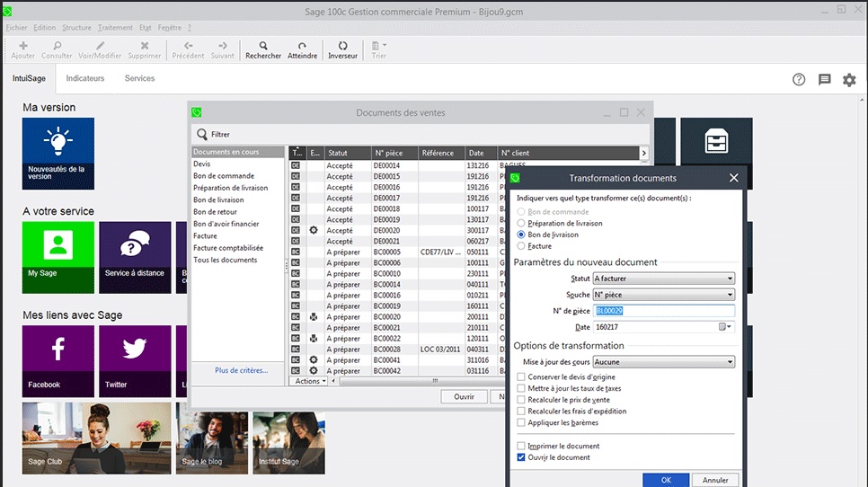
Task: Click the Consulter magnifier toolbar icon
Action: [57, 46]
